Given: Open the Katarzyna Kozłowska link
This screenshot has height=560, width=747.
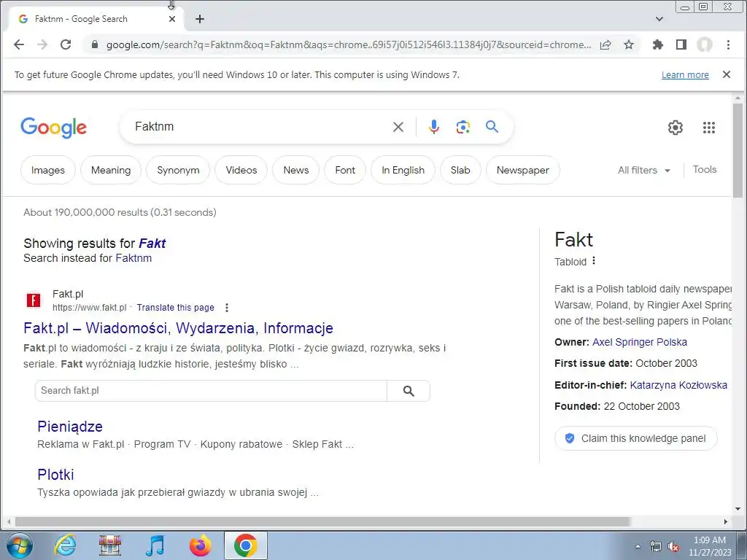Looking at the screenshot, I should pos(678,385).
